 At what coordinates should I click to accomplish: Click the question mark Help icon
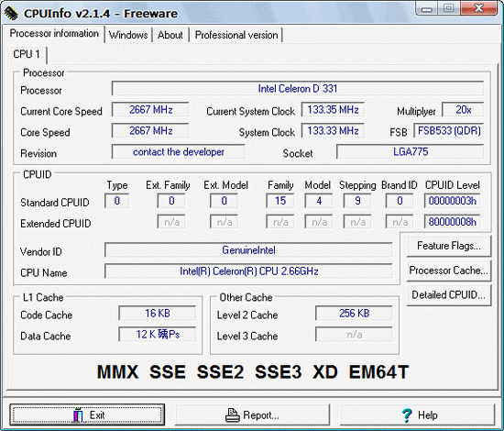click(407, 414)
